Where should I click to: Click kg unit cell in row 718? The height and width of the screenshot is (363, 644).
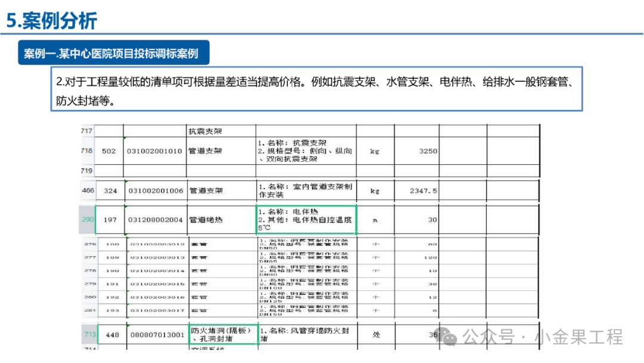tap(375, 151)
